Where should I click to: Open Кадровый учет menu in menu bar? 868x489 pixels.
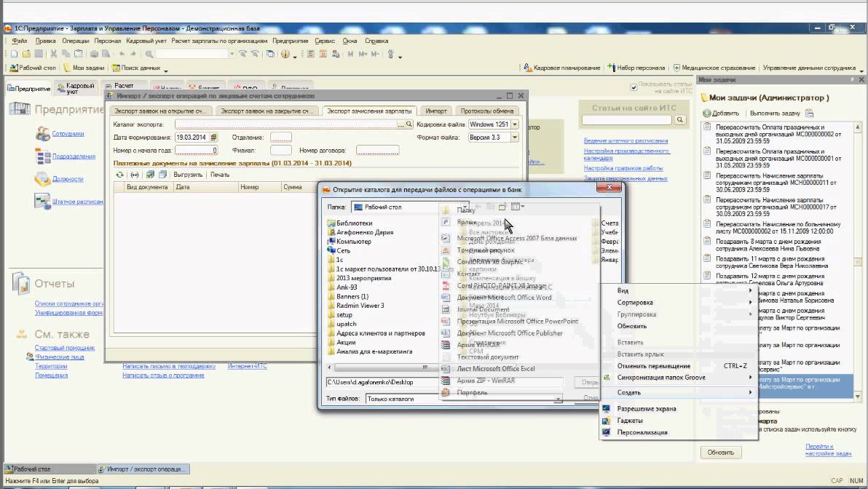tap(146, 41)
